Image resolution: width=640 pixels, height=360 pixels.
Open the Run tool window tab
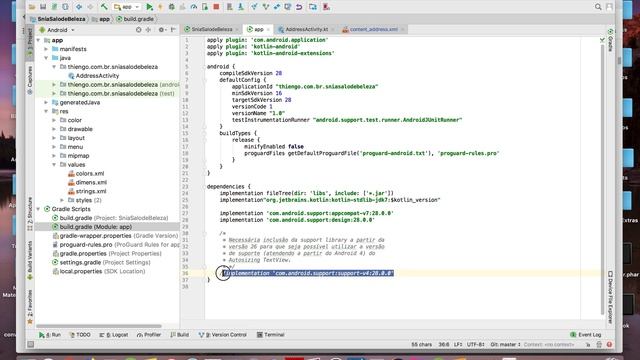click(50, 335)
